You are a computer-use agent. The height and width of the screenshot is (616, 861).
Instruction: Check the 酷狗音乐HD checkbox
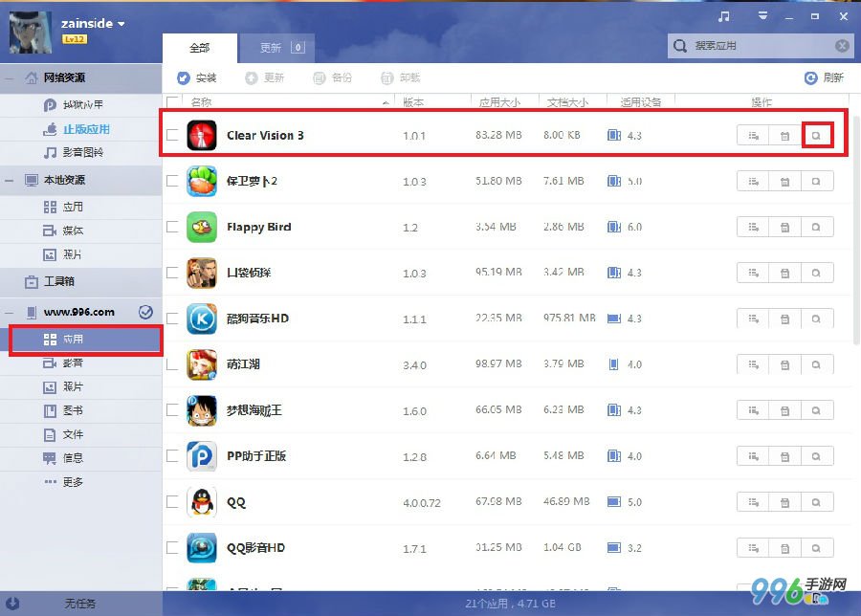pyautogui.click(x=172, y=319)
